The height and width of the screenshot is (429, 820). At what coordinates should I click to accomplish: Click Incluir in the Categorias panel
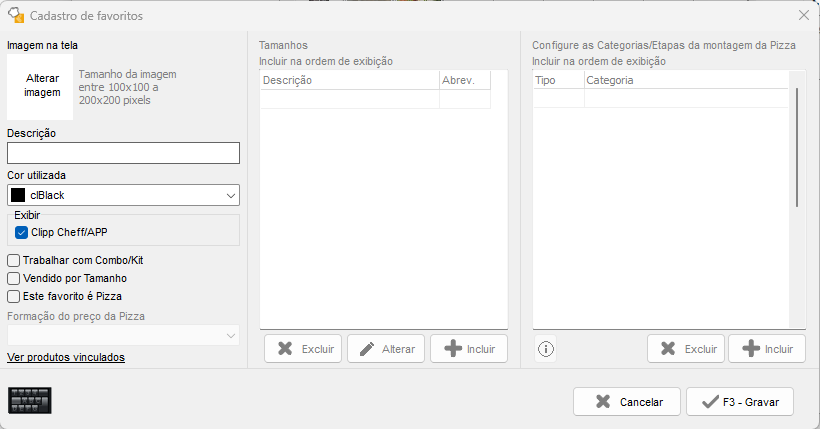coord(767,349)
